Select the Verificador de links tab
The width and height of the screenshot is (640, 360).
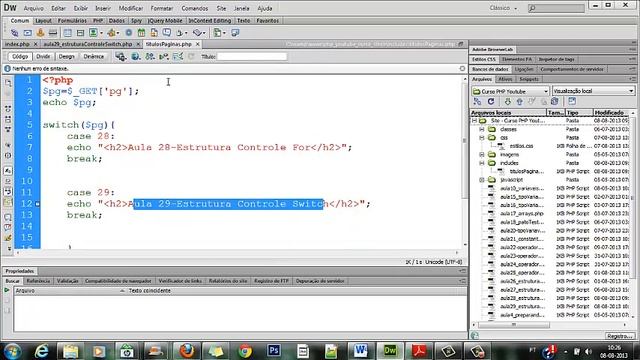point(180,281)
